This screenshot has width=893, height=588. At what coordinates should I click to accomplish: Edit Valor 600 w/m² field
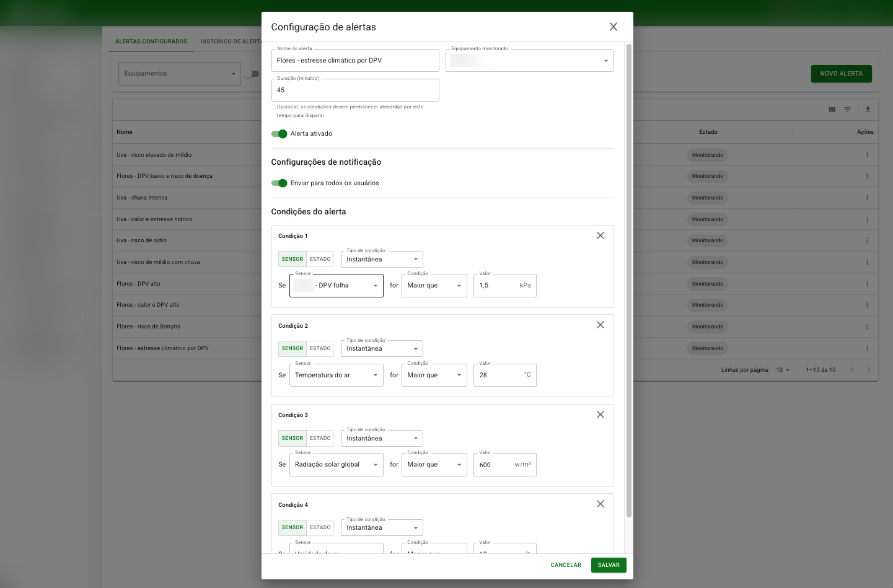click(x=505, y=465)
